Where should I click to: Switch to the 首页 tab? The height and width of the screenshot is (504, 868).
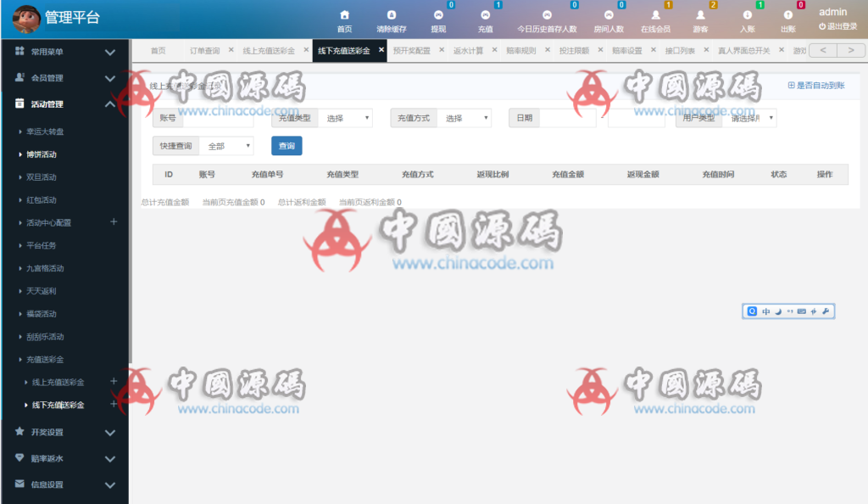coord(159,50)
